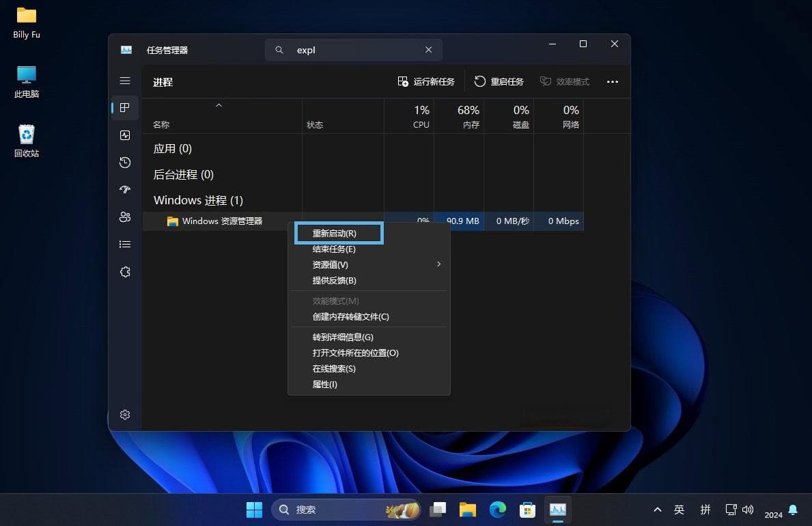The height and width of the screenshot is (526, 812).
Task: Click the search field containing expl
Action: (354, 50)
